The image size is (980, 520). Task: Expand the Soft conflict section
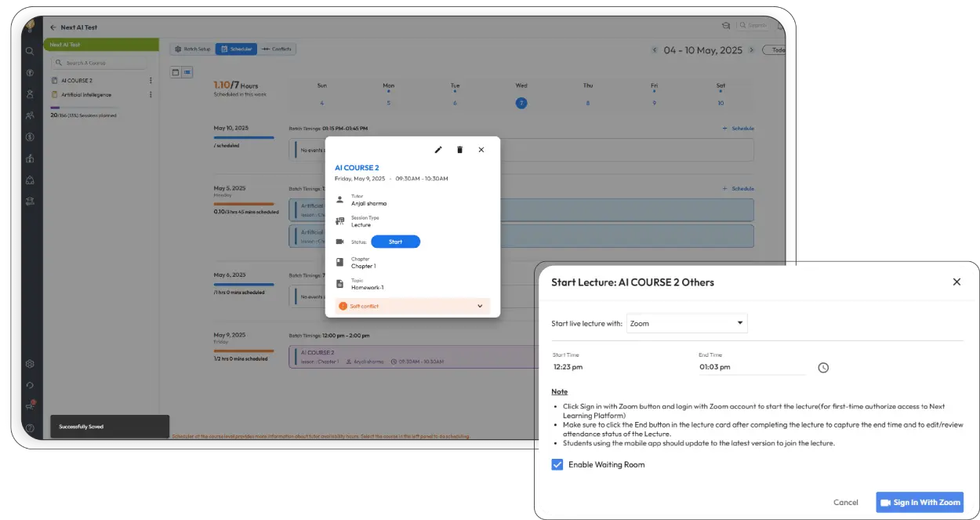point(480,306)
